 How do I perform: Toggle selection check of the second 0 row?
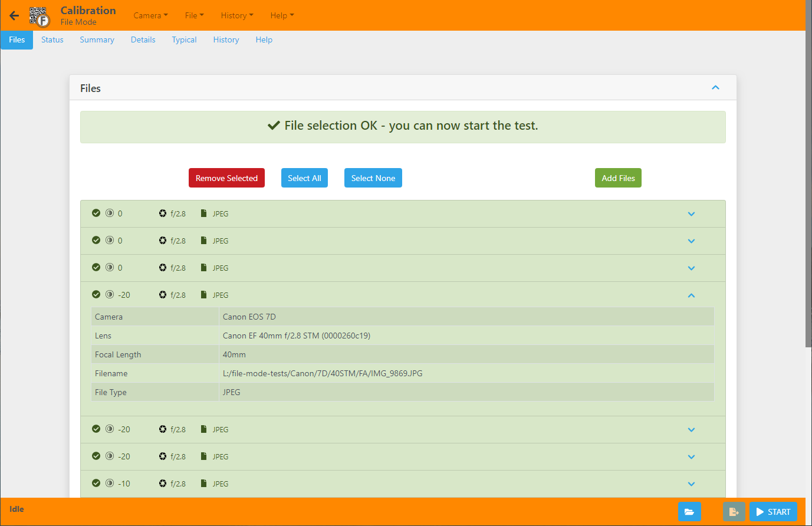click(x=96, y=240)
